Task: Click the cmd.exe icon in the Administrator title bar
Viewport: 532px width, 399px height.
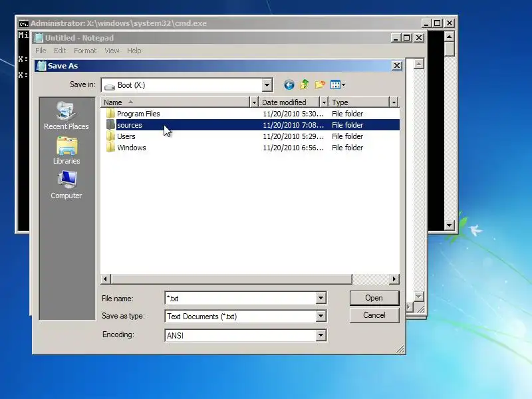Action: [x=23, y=23]
